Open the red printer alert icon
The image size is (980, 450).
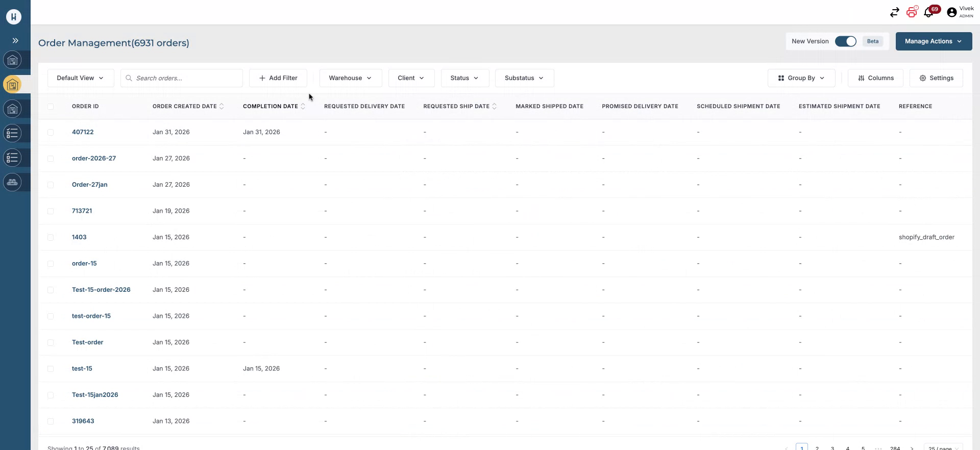pos(912,12)
